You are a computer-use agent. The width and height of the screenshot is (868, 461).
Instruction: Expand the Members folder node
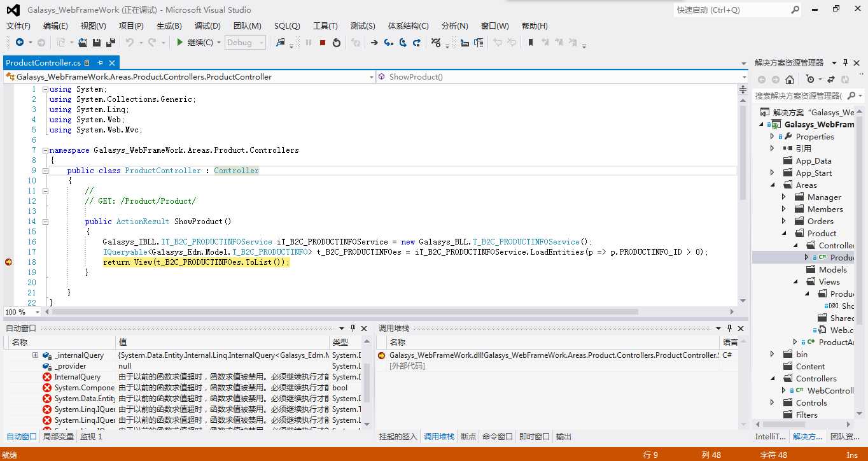(784, 209)
